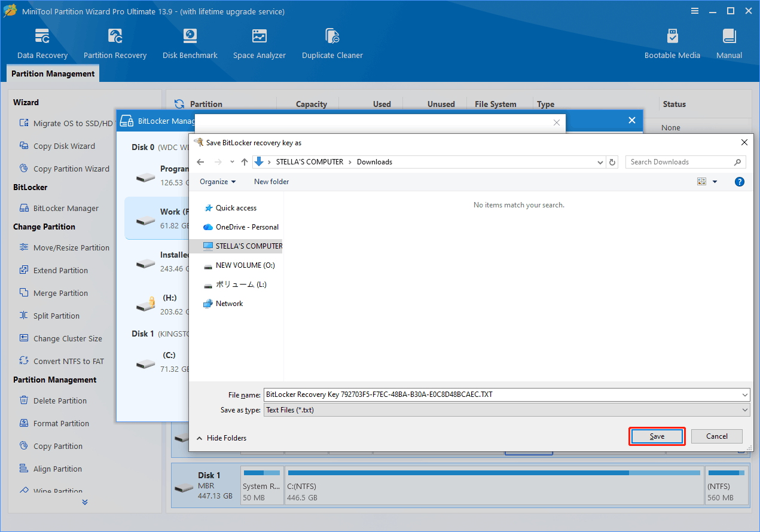
Task: Choose Format Partition
Action: pyautogui.click(x=54, y=423)
